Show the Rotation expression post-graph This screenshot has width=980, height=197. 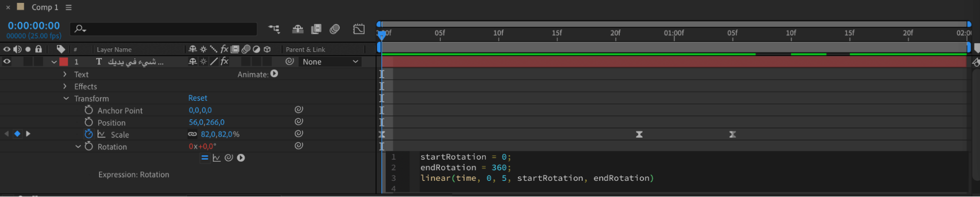[x=216, y=158]
